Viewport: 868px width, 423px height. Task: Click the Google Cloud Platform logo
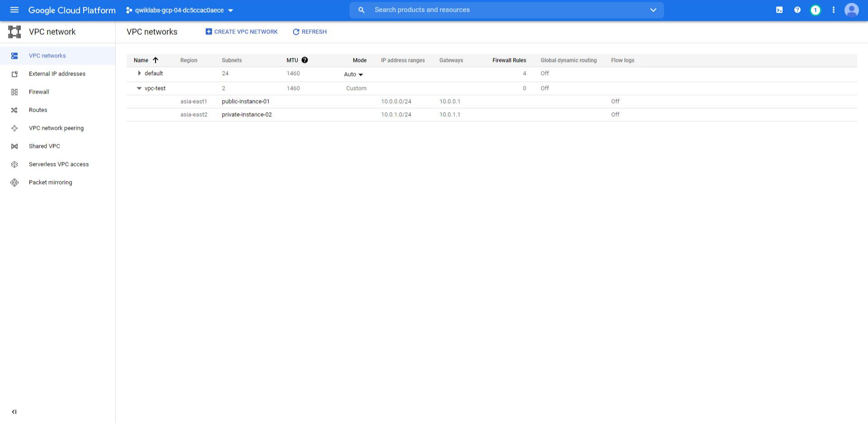(x=72, y=10)
